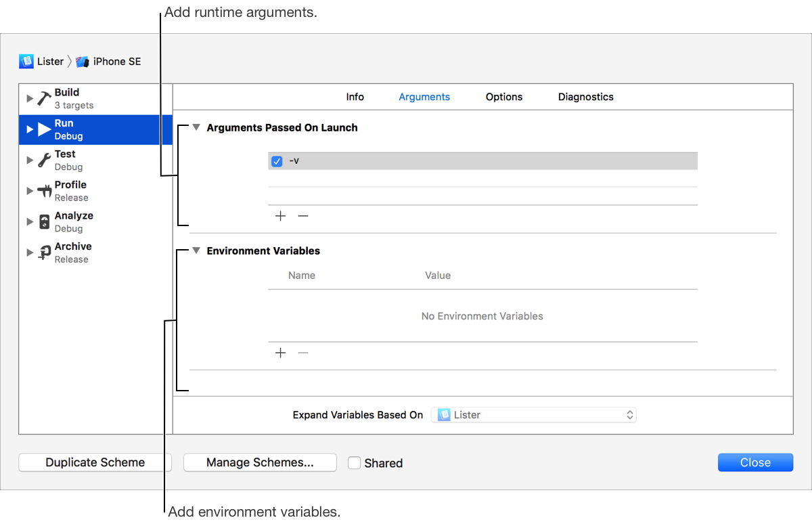Click the Test wrench icon
The height and width of the screenshot is (524, 812).
(45, 160)
